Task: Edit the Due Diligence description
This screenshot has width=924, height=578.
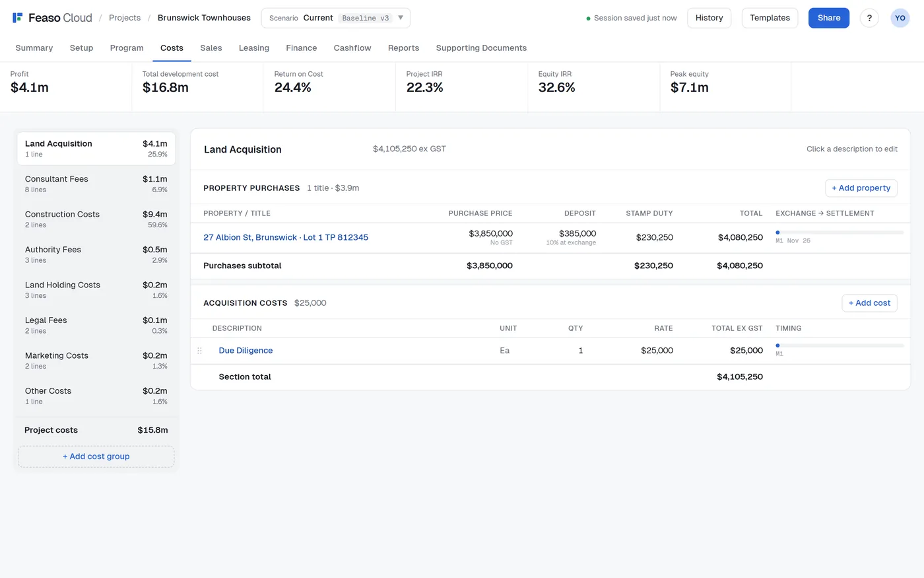Action: click(x=246, y=351)
